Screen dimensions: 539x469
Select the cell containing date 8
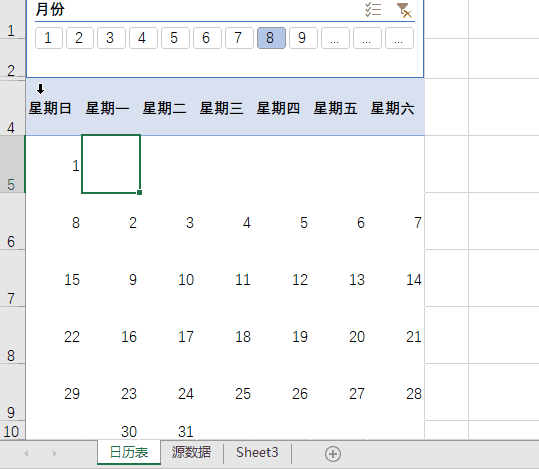pyautogui.click(x=54, y=221)
